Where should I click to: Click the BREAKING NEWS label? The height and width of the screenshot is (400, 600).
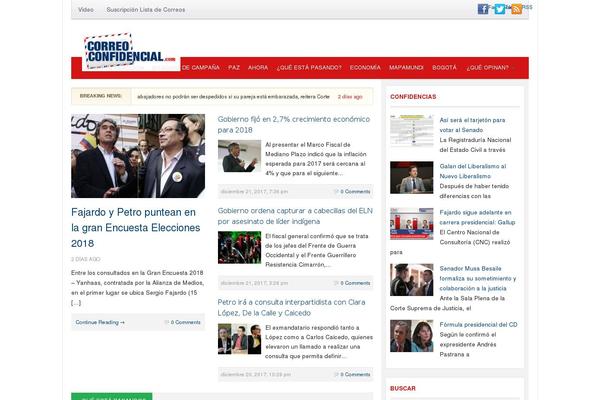click(101, 96)
